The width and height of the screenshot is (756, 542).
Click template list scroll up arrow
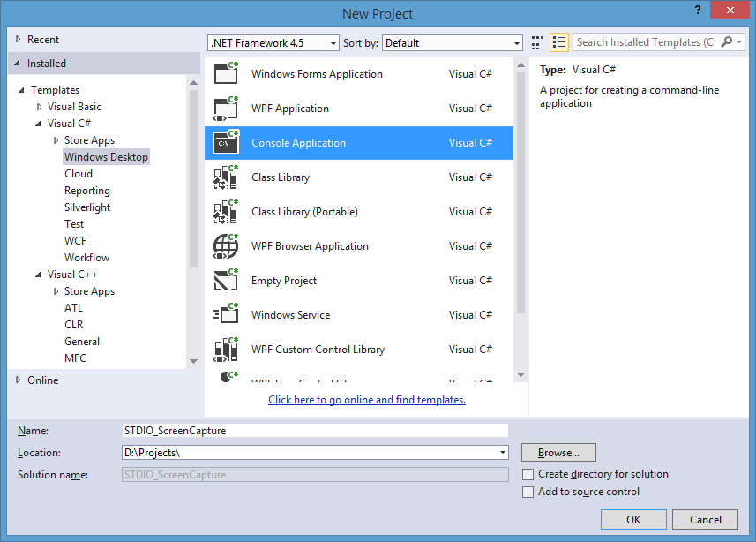point(520,64)
